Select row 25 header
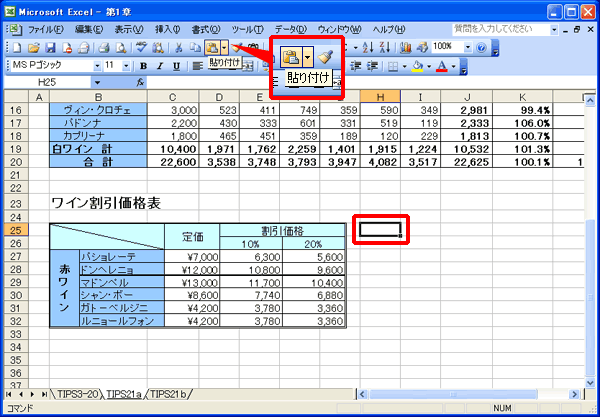The width and height of the screenshot is (600, 417). pos(15,230)
